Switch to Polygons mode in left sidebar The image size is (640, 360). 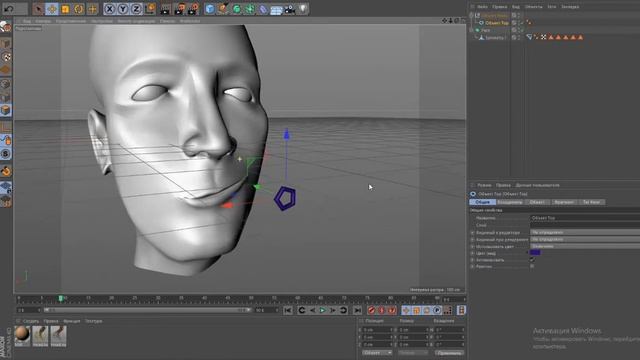[x=5, y=110]
